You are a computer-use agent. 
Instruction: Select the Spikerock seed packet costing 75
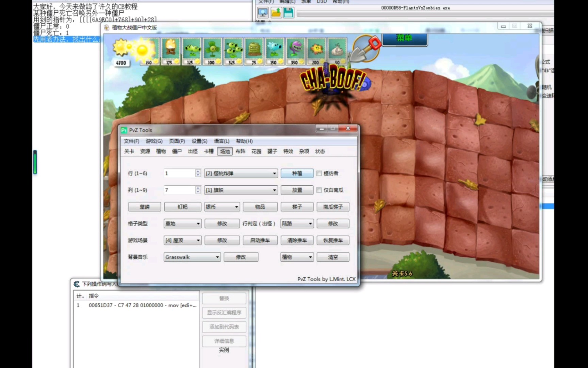254,51
